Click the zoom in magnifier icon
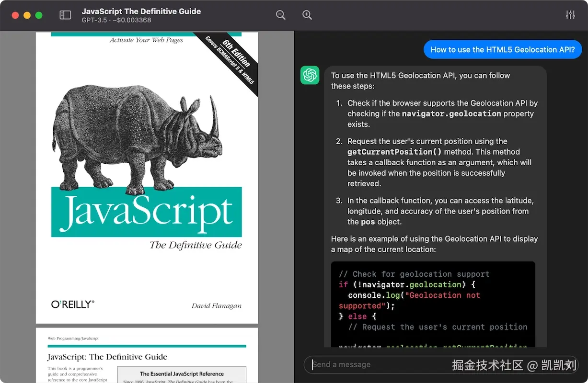The width and height of the screenshot is (588, 383). coord(307,15)
